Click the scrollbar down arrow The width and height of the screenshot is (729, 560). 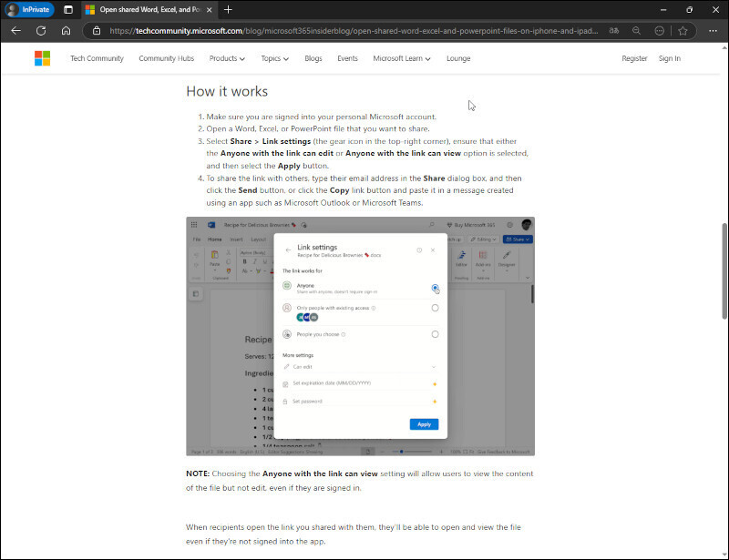(x=724, y=555)
